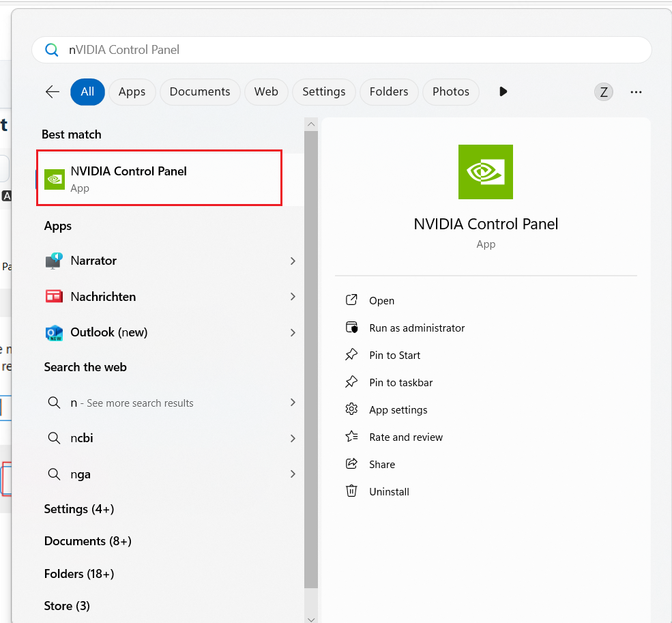This screenshot has width=672, height=623.
Task: Open the three-dot more options menu
Action: tap(636, 91)
